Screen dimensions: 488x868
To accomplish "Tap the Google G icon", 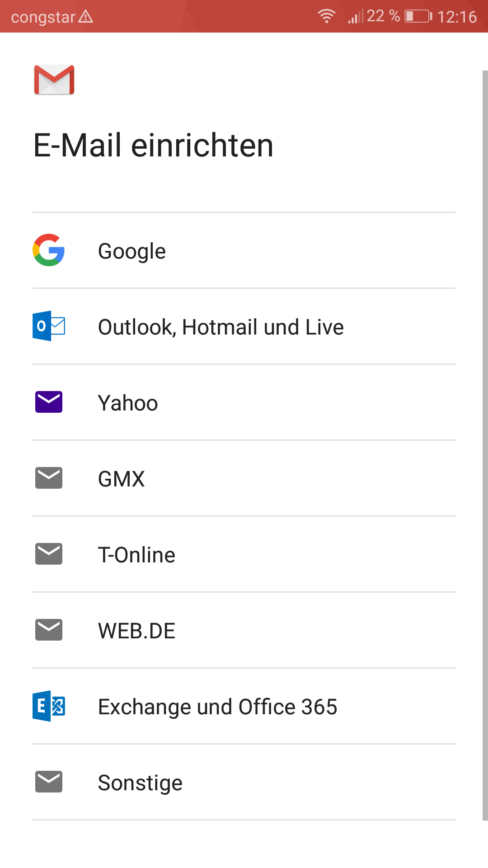I will click(x=49, y=250).
